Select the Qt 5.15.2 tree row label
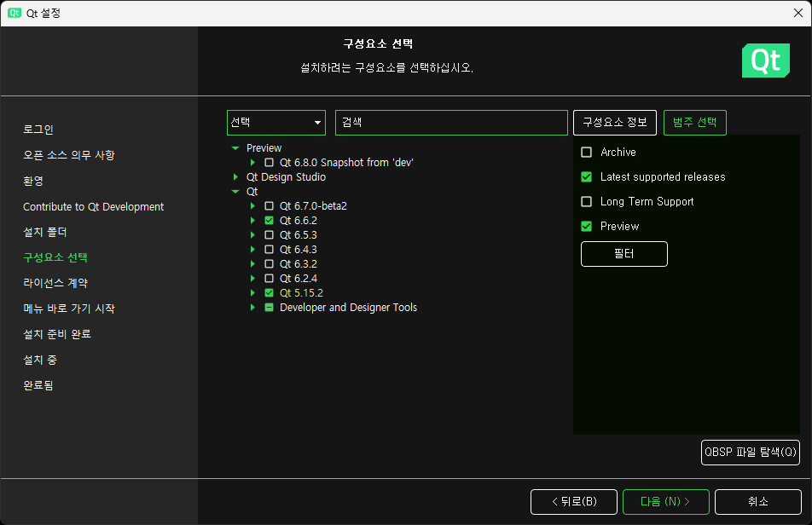Image resolution: width=812 pixels, height=525 pixels. [301, 293]
